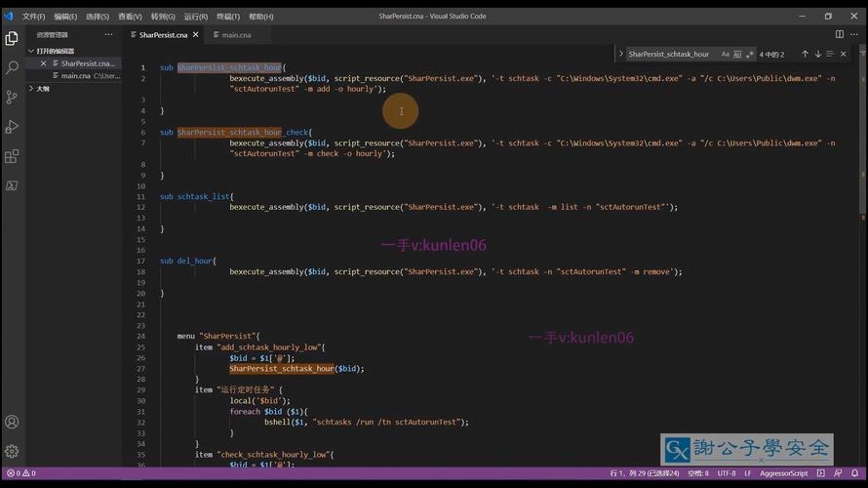
Task: Toggle find in selection
Action: [x=830, y=54]
